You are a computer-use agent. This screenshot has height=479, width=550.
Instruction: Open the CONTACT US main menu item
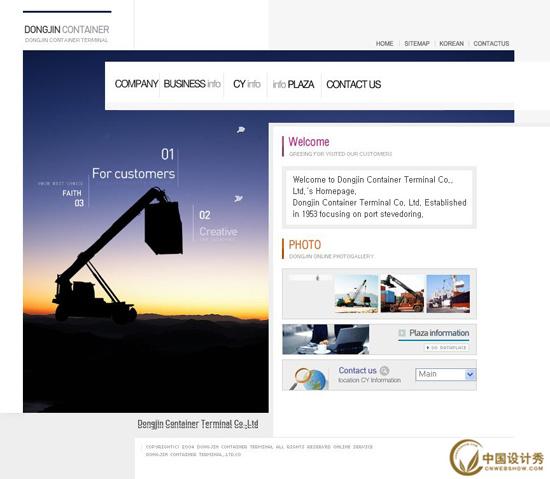coord(354,84)
